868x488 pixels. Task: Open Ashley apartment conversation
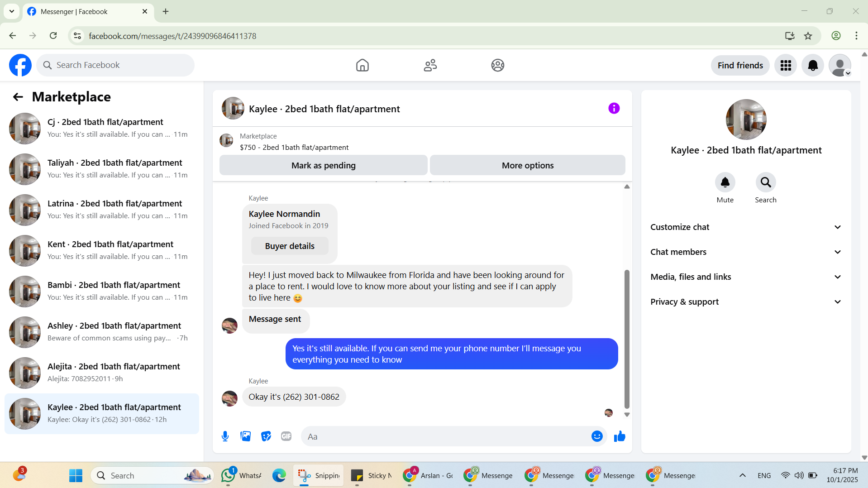tap(102, 332)
